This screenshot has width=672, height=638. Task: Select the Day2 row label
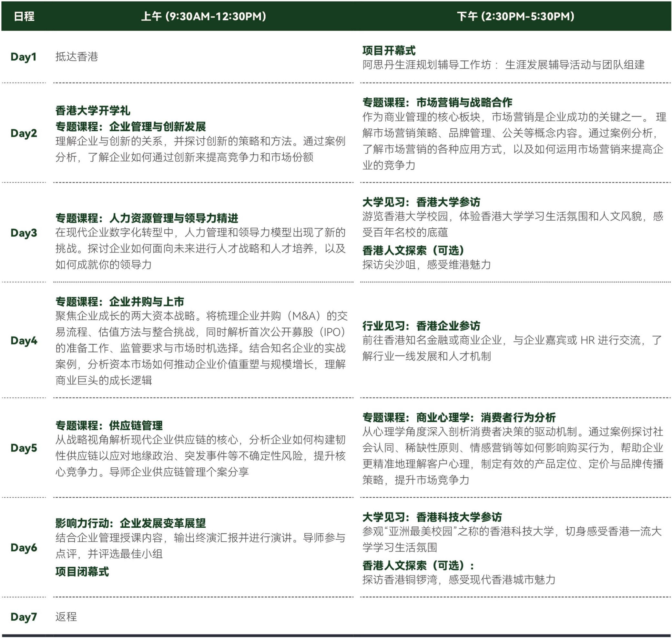pyautogui.click(x=24, y=133)
